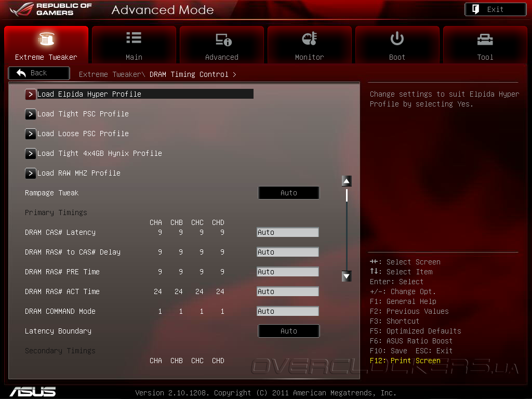532x399 pixels.
Task: Click the F3: Shortcut hint
Action: click(x=394, y=321)
